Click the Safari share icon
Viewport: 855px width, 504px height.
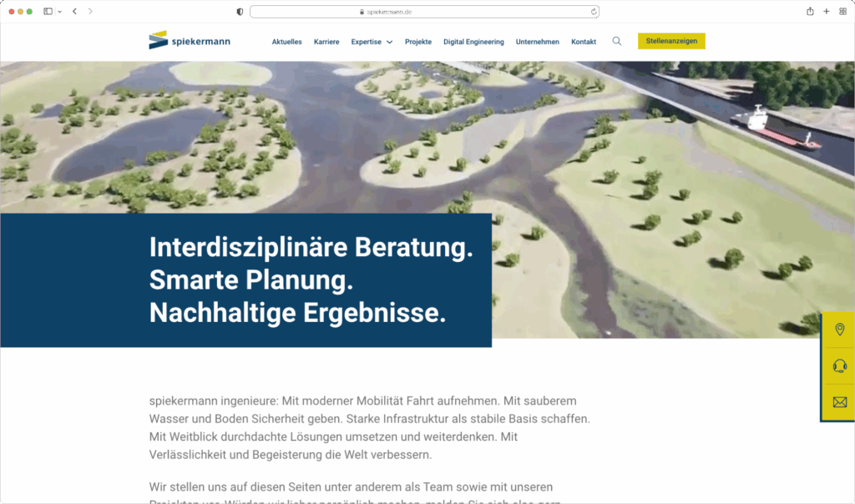810,12
